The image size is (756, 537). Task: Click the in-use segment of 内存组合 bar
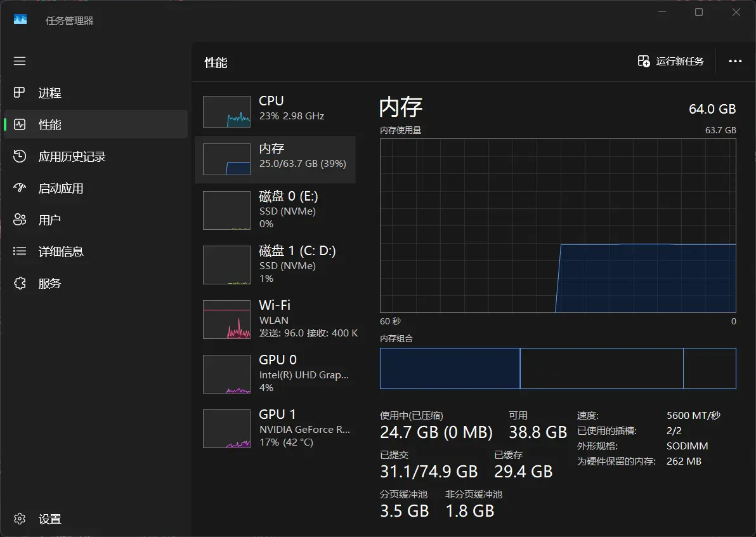(x=450, y=368)
